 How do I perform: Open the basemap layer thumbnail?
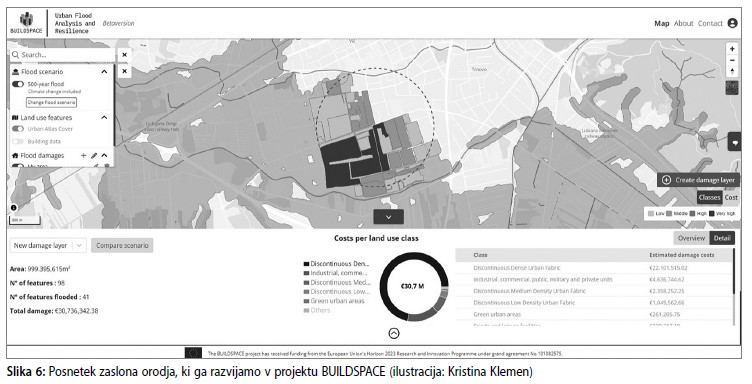(x=732, y=88)
